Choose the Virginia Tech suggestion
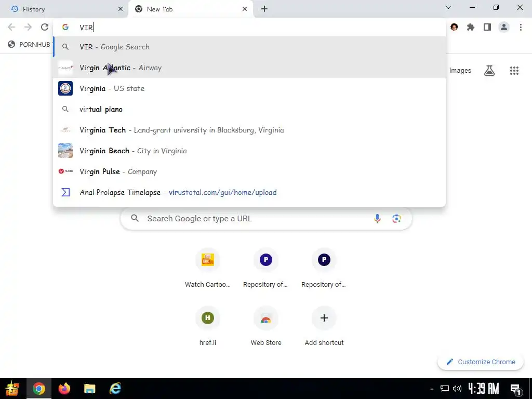The height and width of the screenshot is (399, 532). tap(249, 130)
